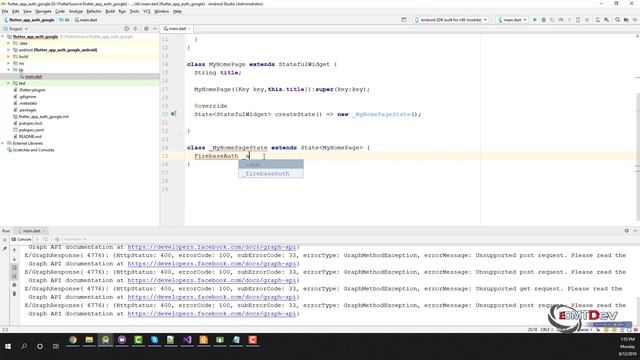Open Windows search magnifier on taskbar
640x360 pixels.
click(24, 346)
